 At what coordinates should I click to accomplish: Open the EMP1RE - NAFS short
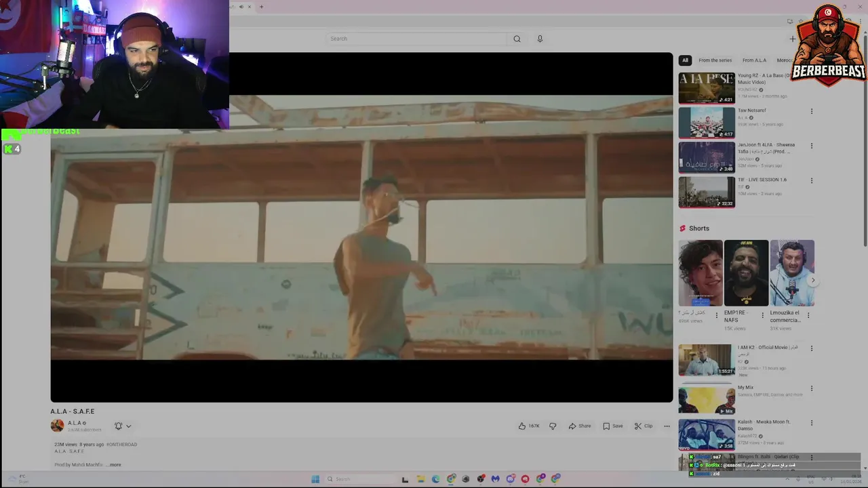pos(746,273)
